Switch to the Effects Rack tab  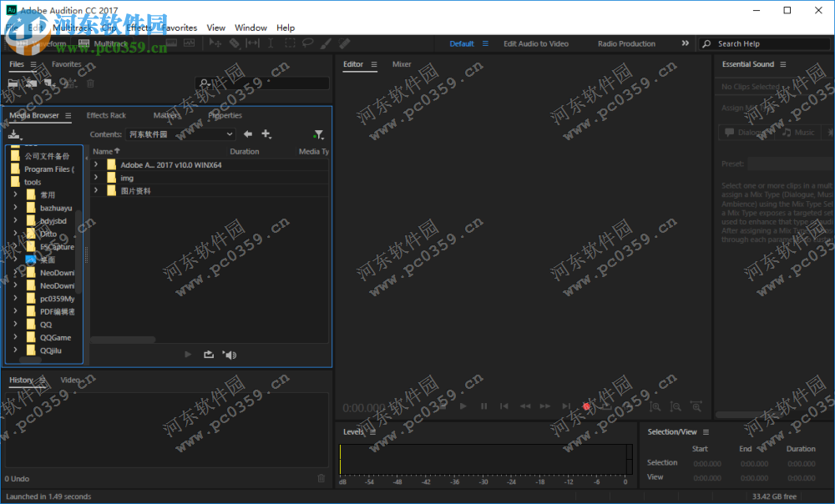(x=106, y=115)
